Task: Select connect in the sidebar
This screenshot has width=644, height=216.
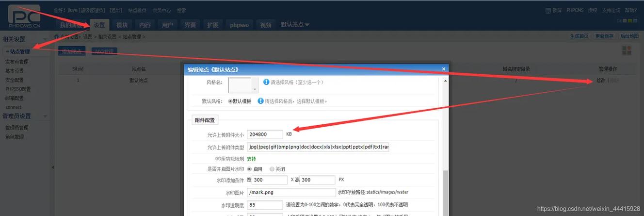Action: (14, 107)
